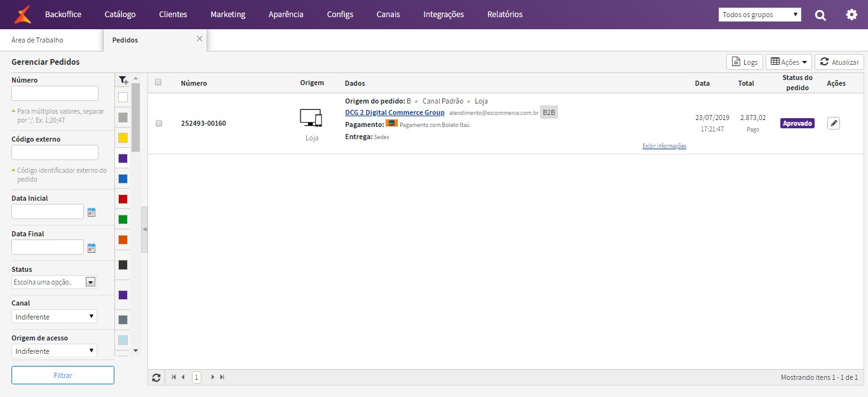This screenshot has width=868, height=397.
Task: Click the Boleto Itaú payment icon
Action: 391,123
